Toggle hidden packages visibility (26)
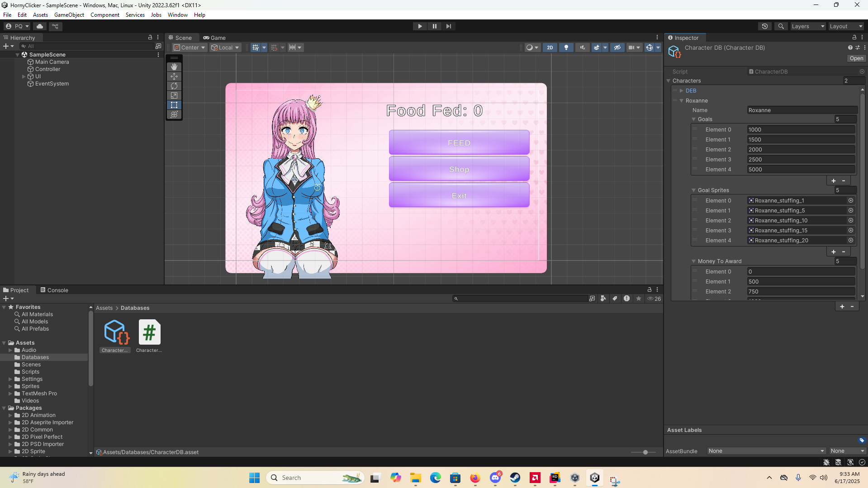 click(654, 298)
